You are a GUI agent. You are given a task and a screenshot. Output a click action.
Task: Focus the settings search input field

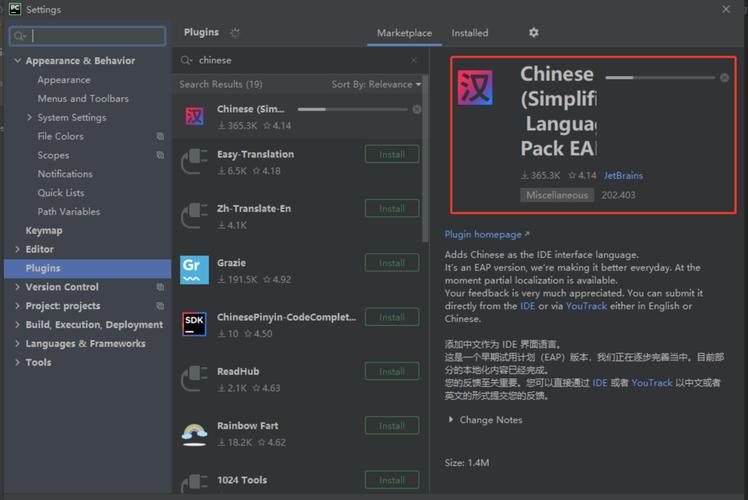[x=87, y=36]
